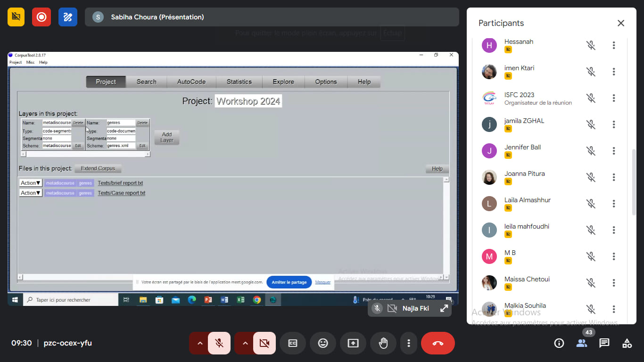Open meeting details info icon
Screen dimensions: 644x362
coord(559,343)
